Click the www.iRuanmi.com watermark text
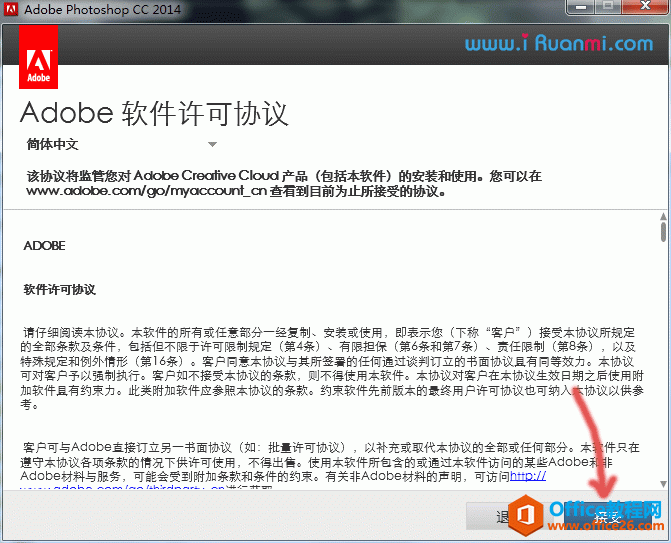Screen dimensions: 671x543 559,44
